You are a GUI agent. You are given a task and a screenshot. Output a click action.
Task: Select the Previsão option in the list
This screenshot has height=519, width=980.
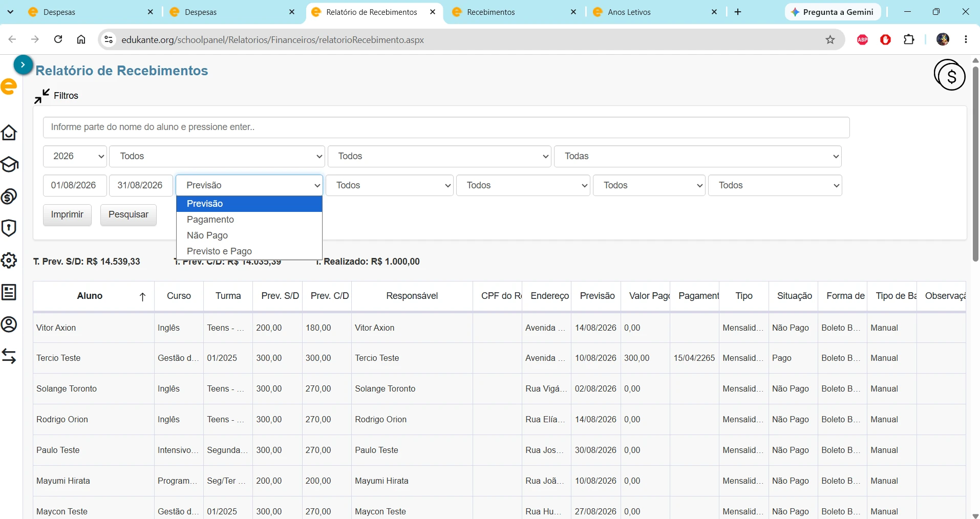pyautogui.click(x=249, y=204)
